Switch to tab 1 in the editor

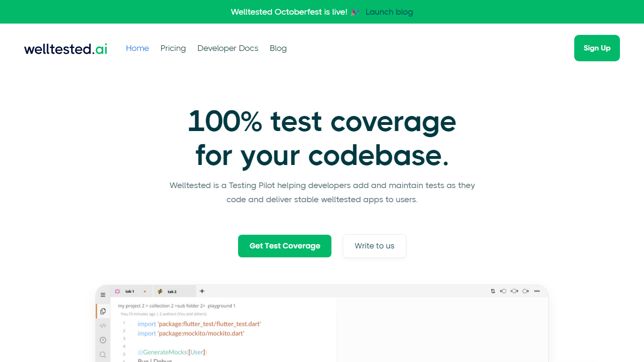tap(129, 292)
